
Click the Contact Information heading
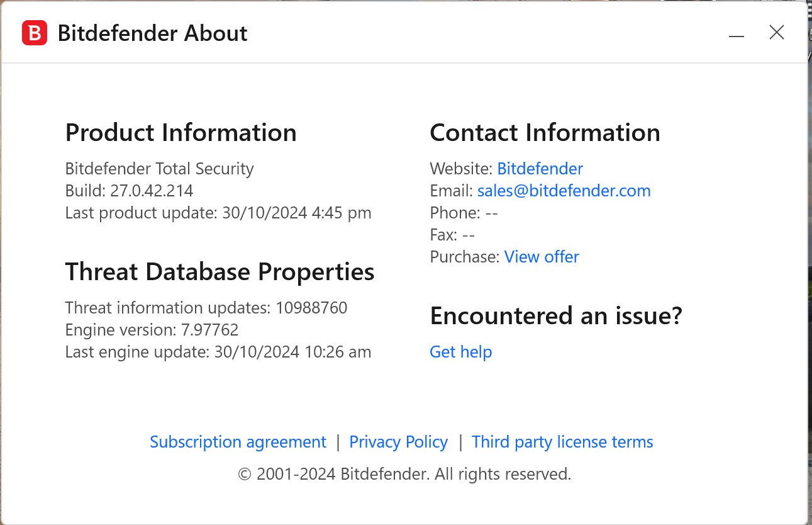[545, 133]
